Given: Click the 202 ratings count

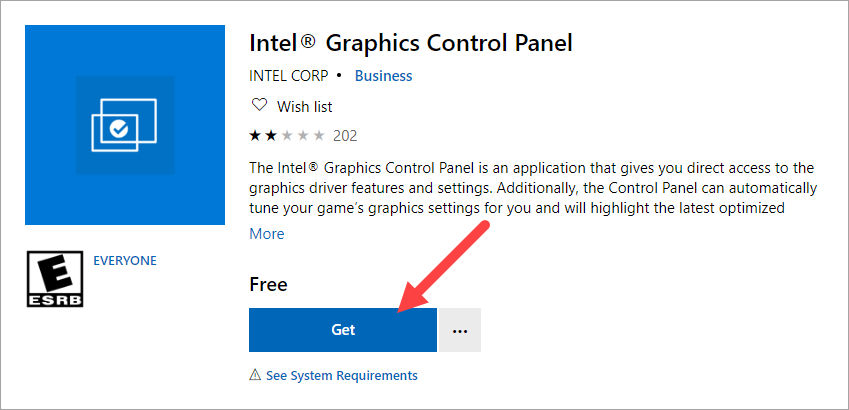Looking at the screenshot, I should pos(345,136).
